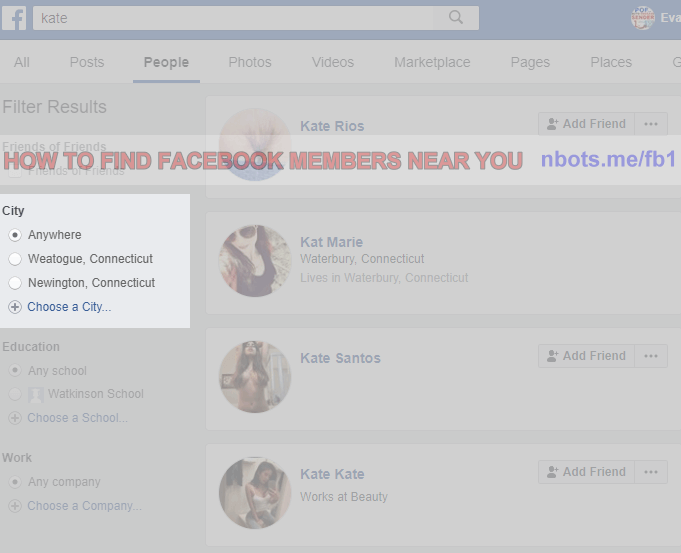This screenshot has height=553, width=681.
Task: Open Kat Marie profile photo
Action: pos(255,261)
